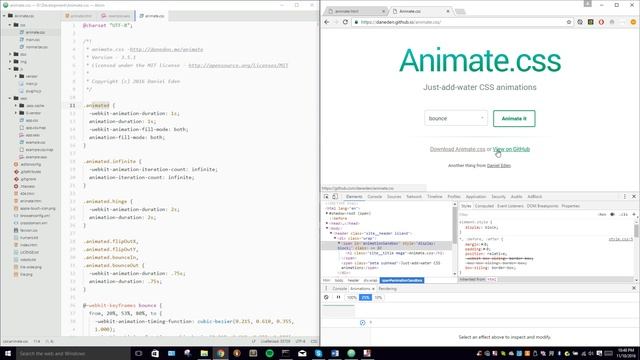Bookmark the page with the star icon
Screen dimensions: 640x360
[x=569, y=22]
